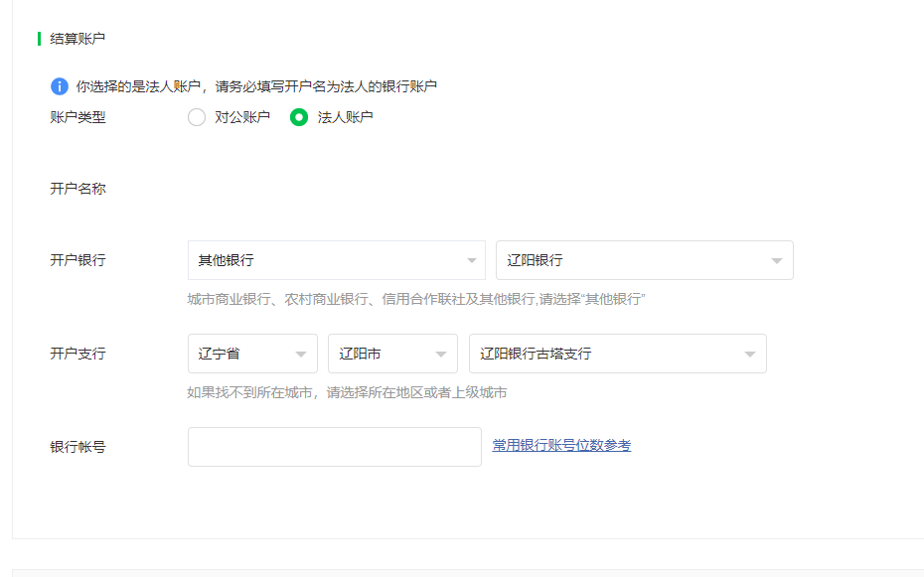Viewport: 924px width, 577px height.
Task: Click the notice text 你选择的是法人账户
Action: 256,86
